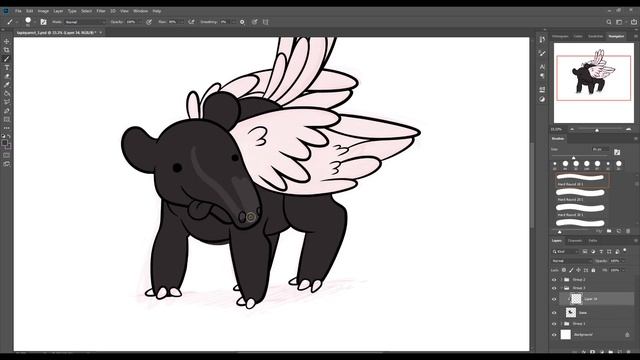Hide the Background layer

click(x=554, y=335)
